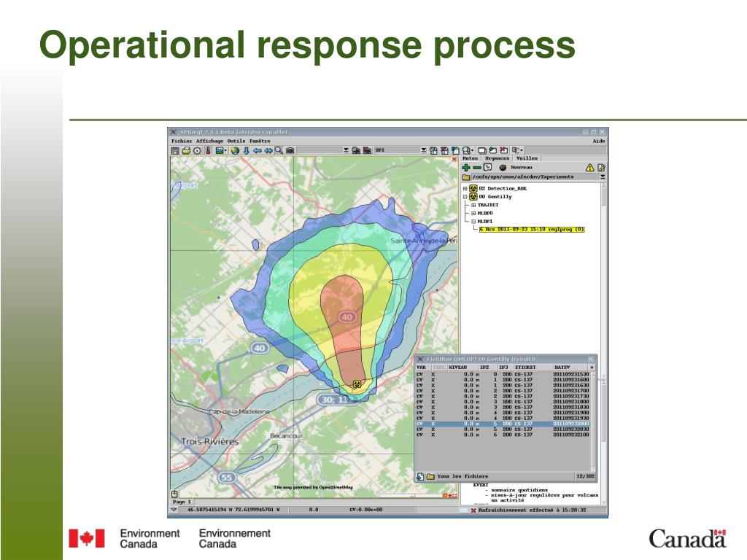Click the green plus add icon
747x560 pixels.
coord(466,168)
